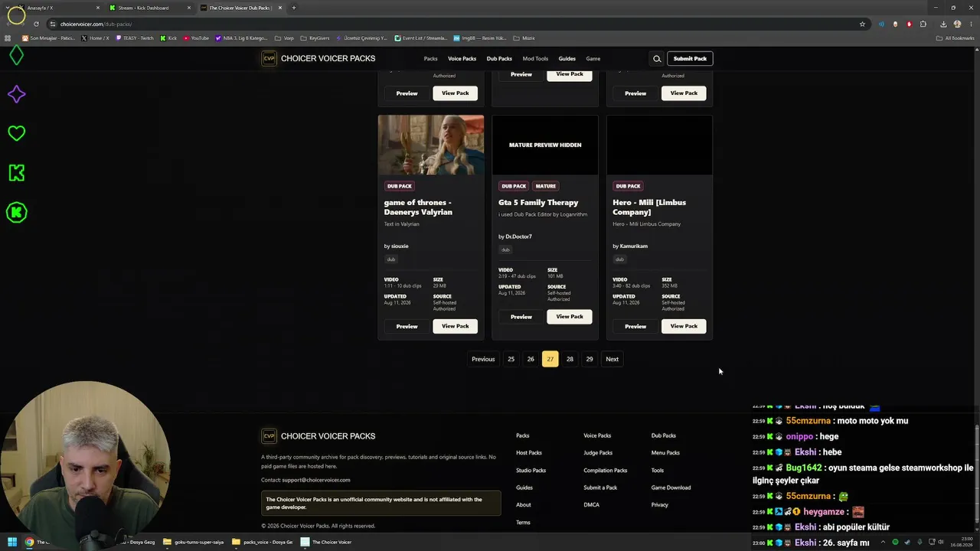Go to the Previous page in pagination
The image size is (980, 551).
coord(483,359)
